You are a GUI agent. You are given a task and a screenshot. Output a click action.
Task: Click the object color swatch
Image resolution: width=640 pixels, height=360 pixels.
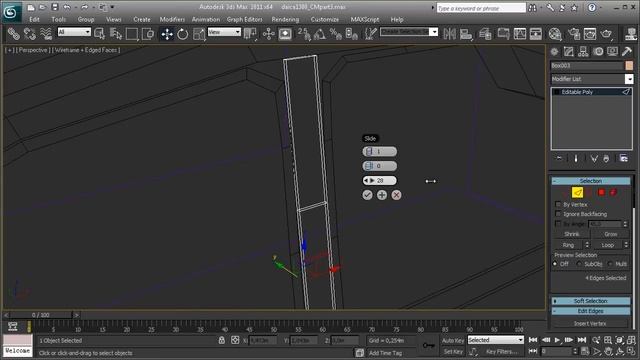coord(629,65)
